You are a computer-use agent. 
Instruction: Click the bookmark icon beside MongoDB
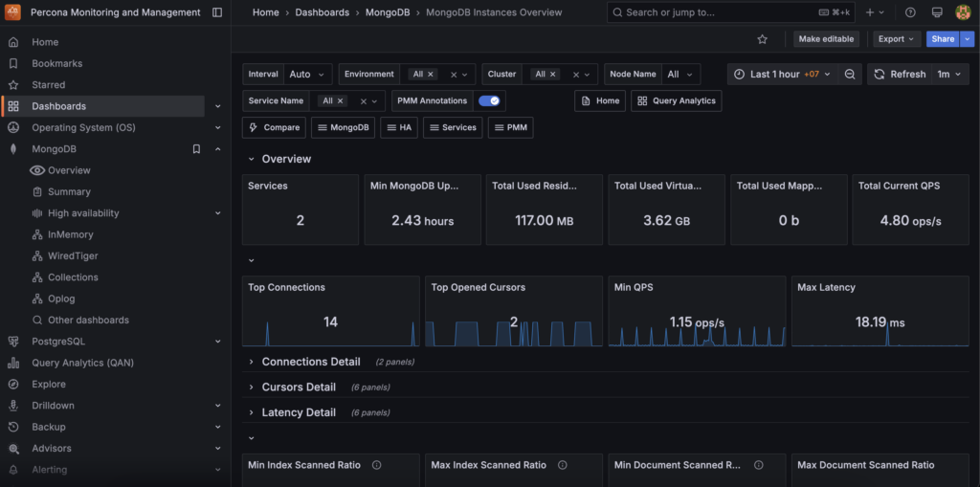[196, 149]
